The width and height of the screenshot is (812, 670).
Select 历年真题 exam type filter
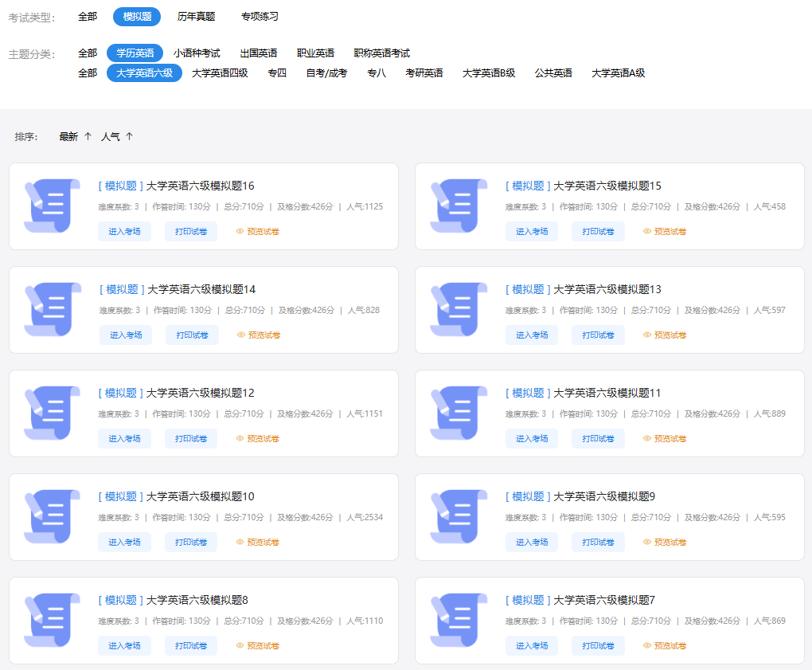point(196,17)
